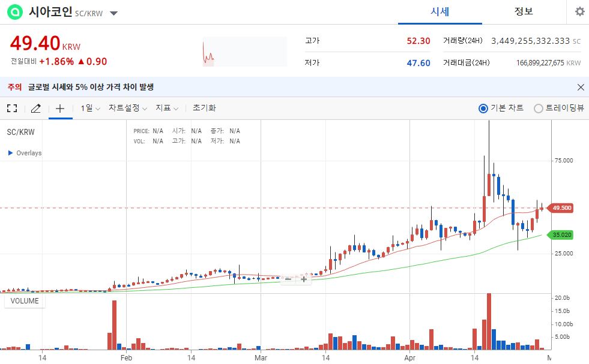Click the 25.000 price axis label

[564, 254]
